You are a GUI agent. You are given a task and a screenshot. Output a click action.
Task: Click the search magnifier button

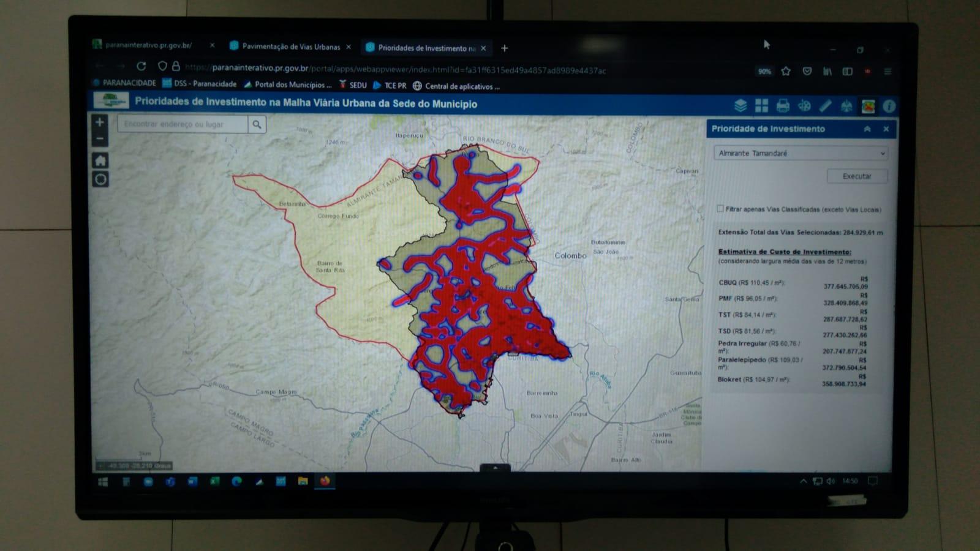point(257,124)
